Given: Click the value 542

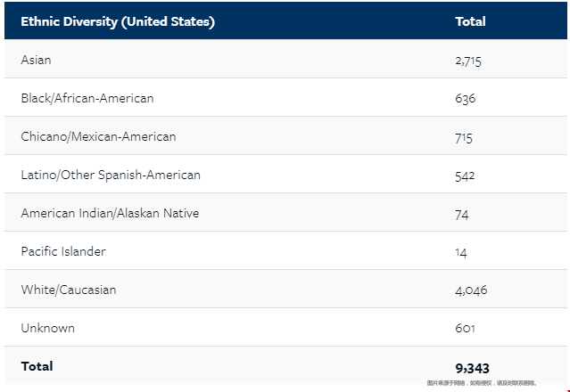Looking at the screenshot, I should [465, 176].
